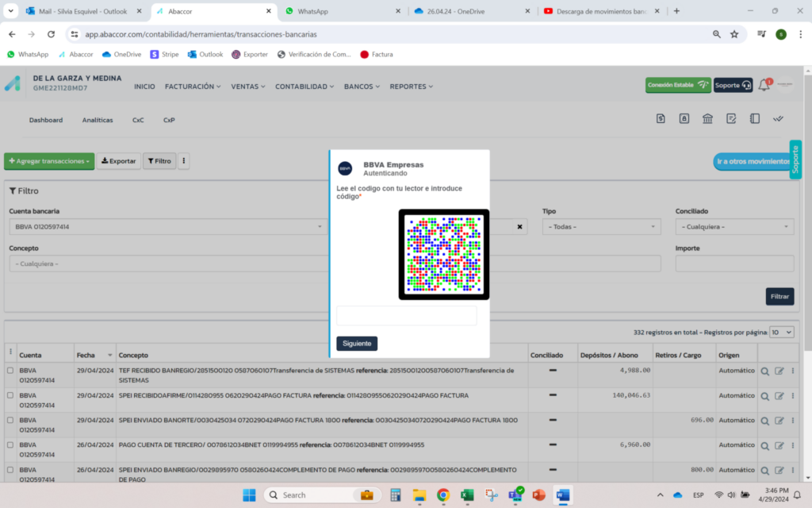
Task: Click the double checkmark reconcile icon
Action: coord(778,119)
